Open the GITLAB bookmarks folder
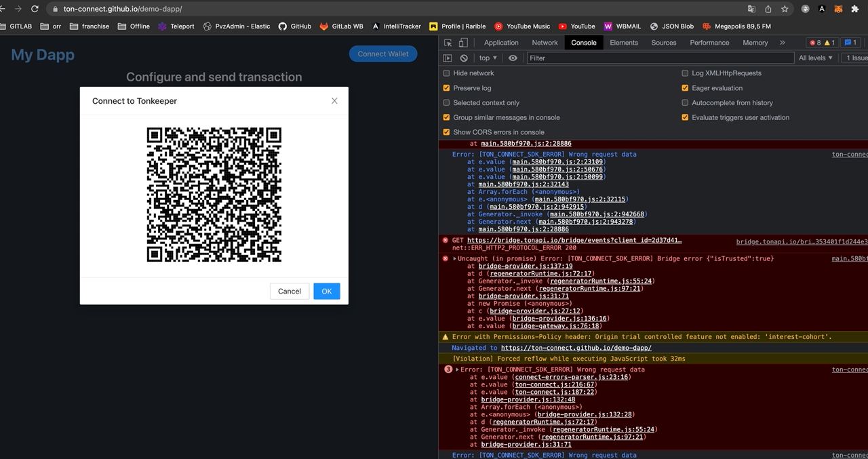 [16, 26]
